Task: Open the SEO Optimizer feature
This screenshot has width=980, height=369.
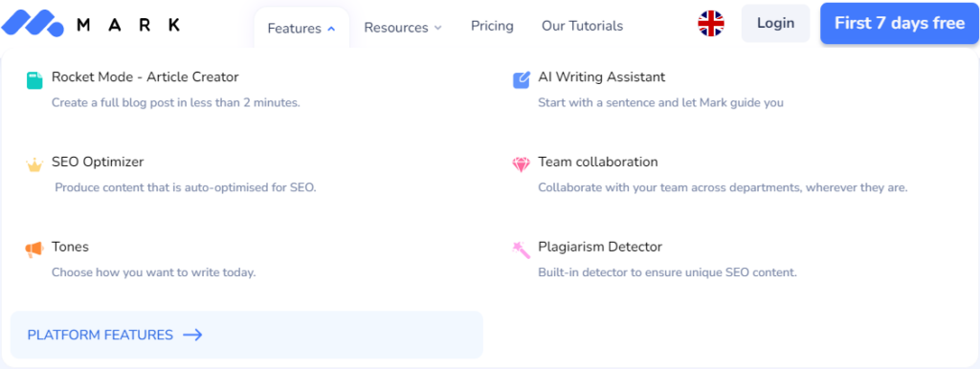Action: point(98,163)
